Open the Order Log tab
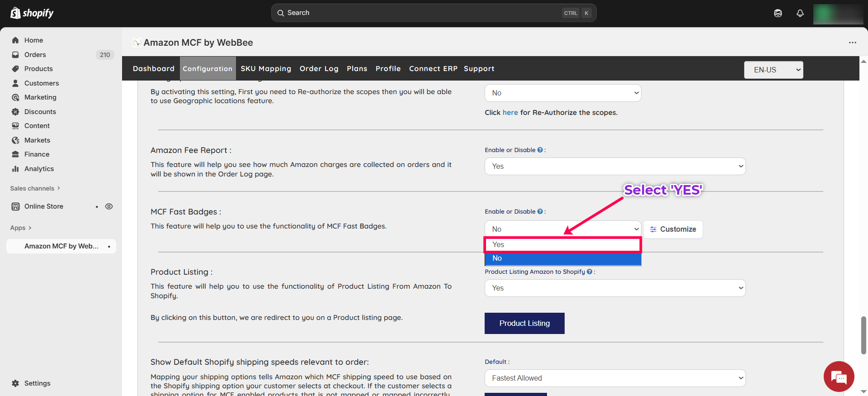Image resolution: width=868 pixels, height=396 pixels. 319,69
